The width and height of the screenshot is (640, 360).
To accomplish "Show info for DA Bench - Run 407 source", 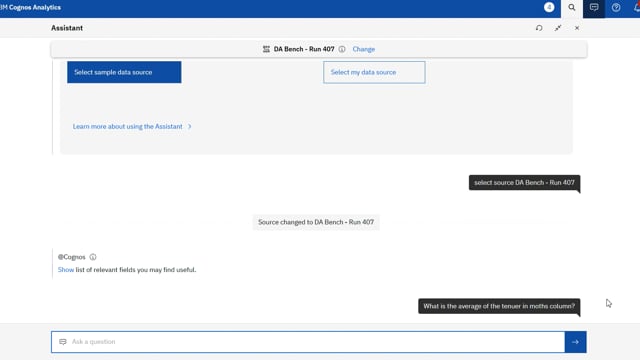I will 342,49.
